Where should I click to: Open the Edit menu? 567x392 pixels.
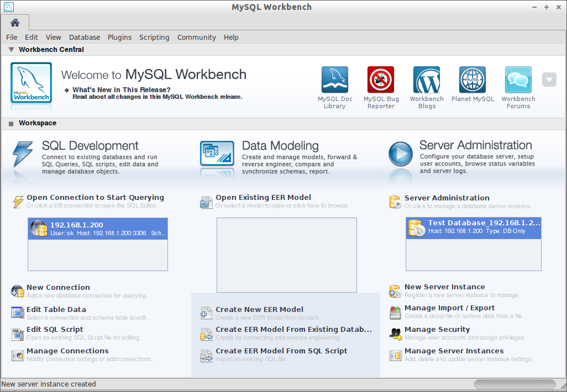pos(32,37)
